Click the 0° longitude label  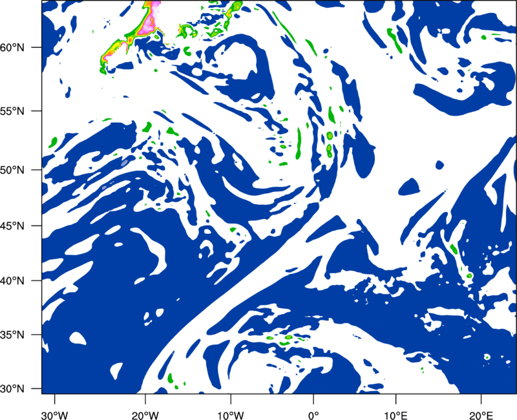click(x=313, y=415)
